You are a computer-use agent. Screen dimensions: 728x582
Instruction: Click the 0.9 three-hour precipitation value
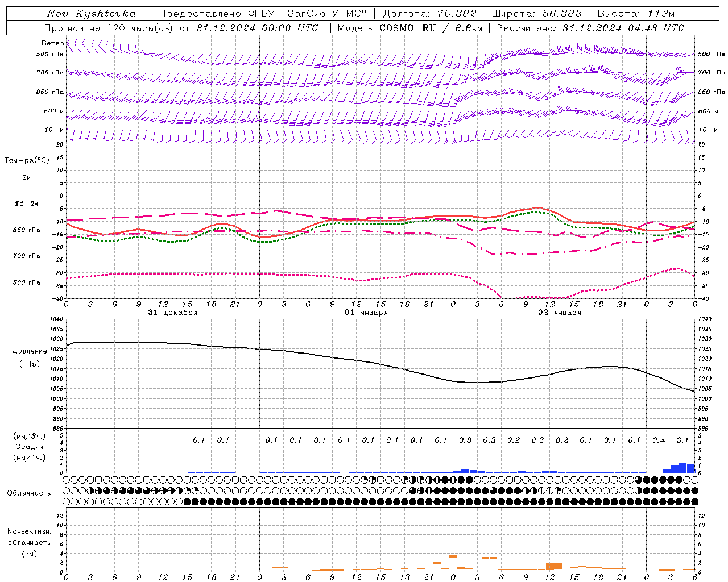[465, 440]
